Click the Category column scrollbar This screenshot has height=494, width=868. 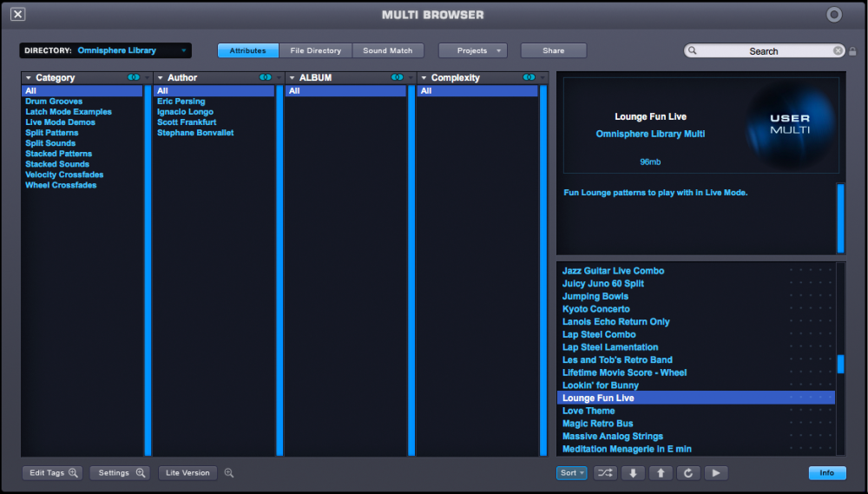pos(148,270)
